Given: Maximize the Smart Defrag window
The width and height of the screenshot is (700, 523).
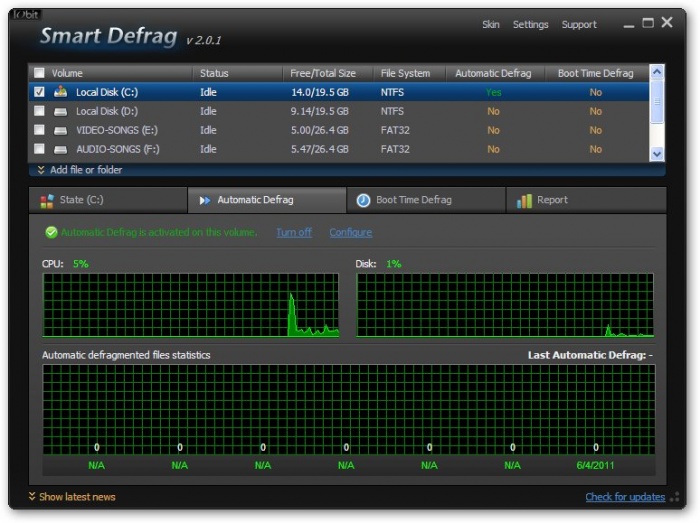Looking at the screenshot, I should [648, 23].
